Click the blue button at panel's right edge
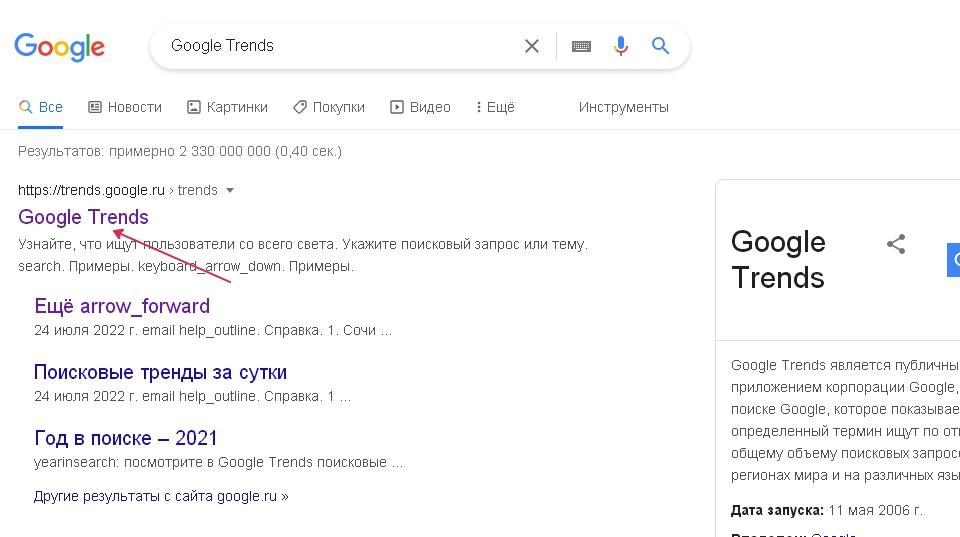 coord(953,258)
